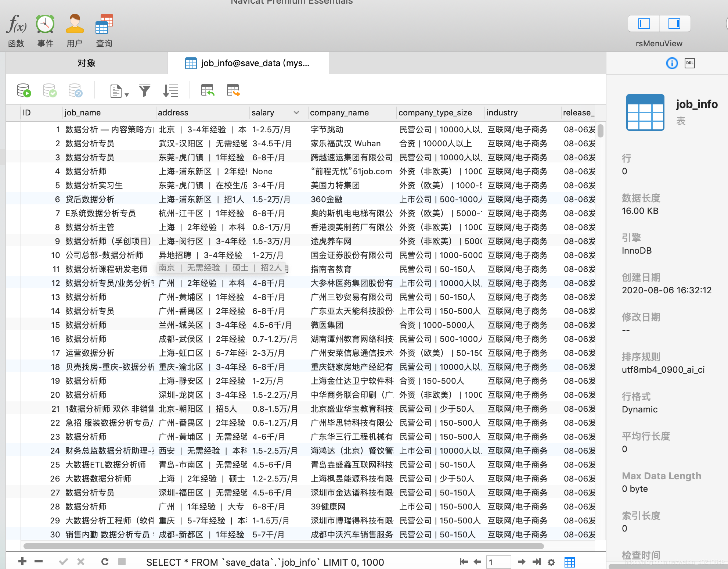
Task: Go to the previous page
Action: [x=477, y=562]
